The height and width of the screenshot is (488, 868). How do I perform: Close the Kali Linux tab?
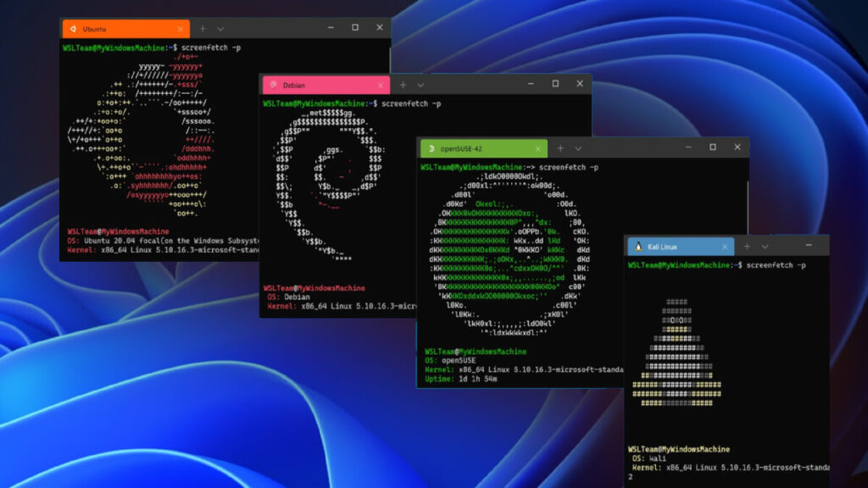click(x=725, y=247)
